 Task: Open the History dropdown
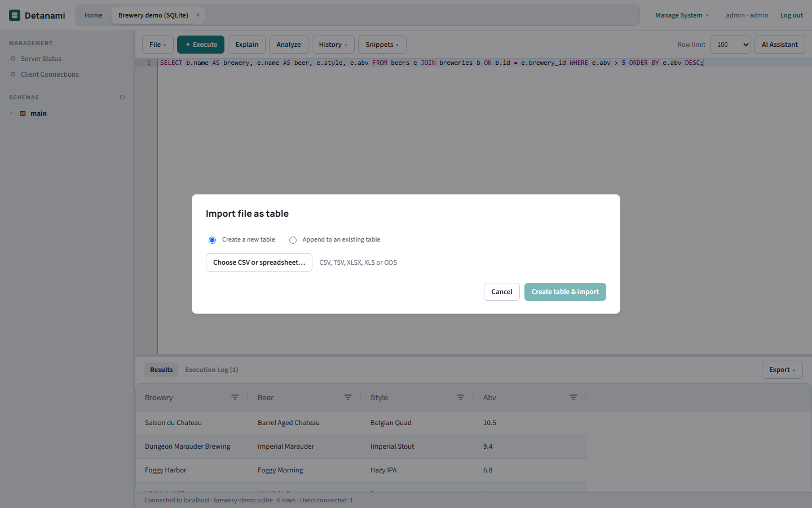tap(333, 45)
